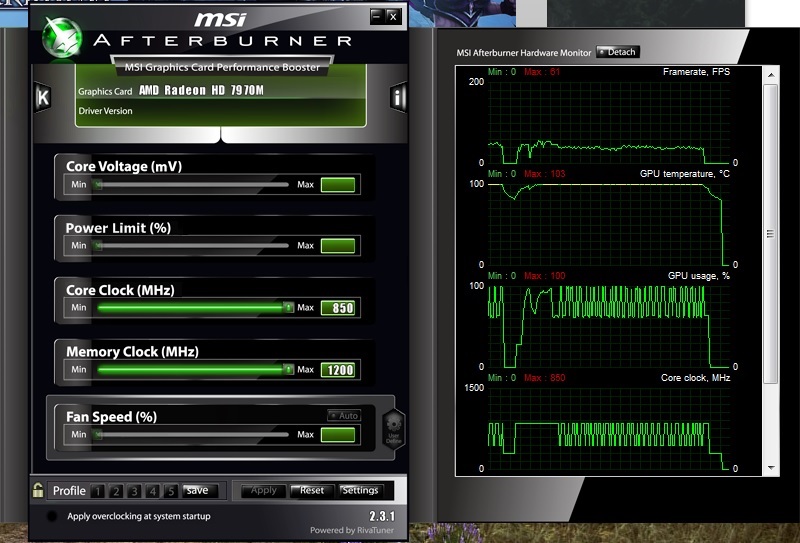Toggle the settings lock padlock icon
This screenshot has height=543, width=800.
click(38, 490)
